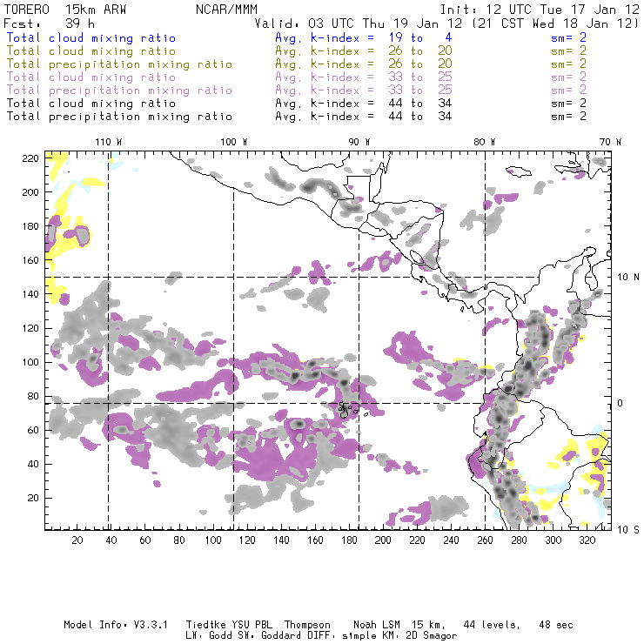644x644 pixels.
Task: Click the "TORERO 15km ARW" title text
Action: (65, 10)
